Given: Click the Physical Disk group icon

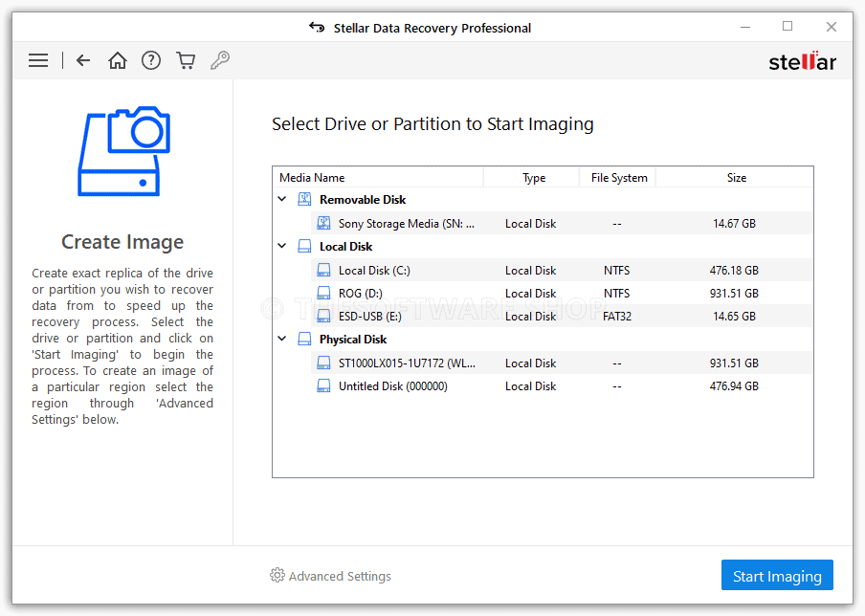Looking at the screenshot, I should [x=304, y=340].
